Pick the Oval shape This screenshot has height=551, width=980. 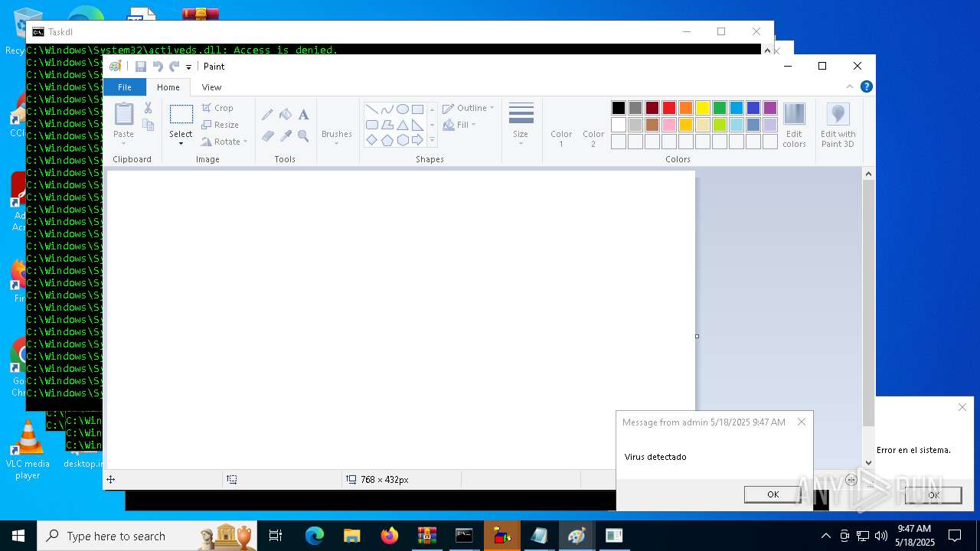coord(403,109)
